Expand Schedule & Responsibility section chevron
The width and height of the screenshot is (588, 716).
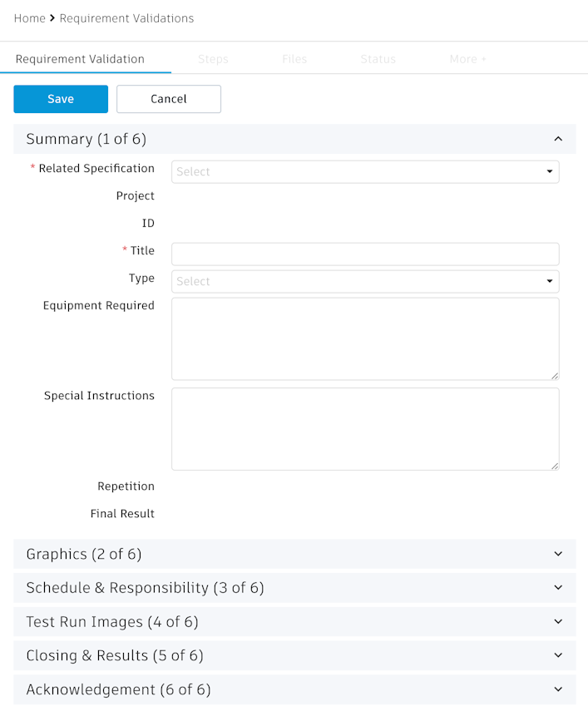(558, 588)
